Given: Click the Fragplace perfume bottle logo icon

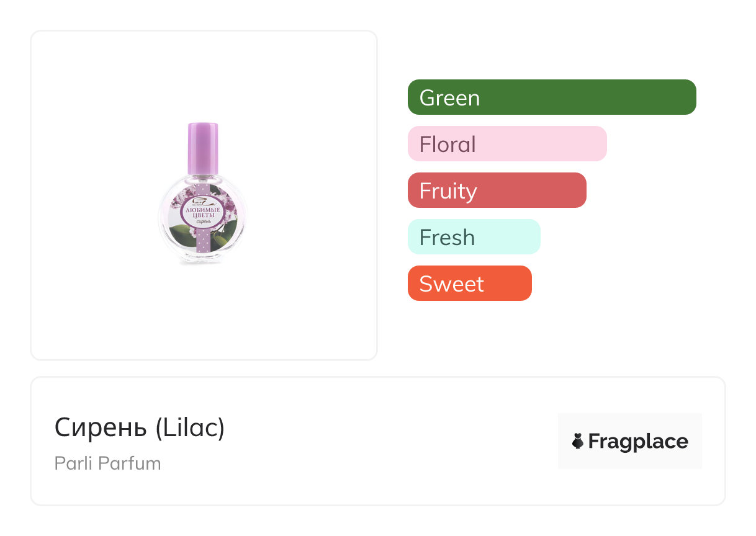Looking at the screenshot, I should point(578,441).
